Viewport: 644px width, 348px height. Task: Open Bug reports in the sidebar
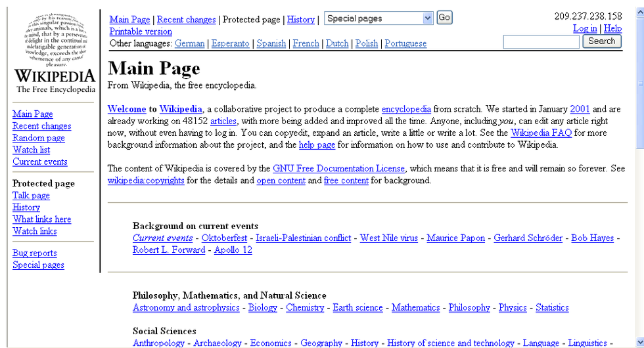point(34,253)
